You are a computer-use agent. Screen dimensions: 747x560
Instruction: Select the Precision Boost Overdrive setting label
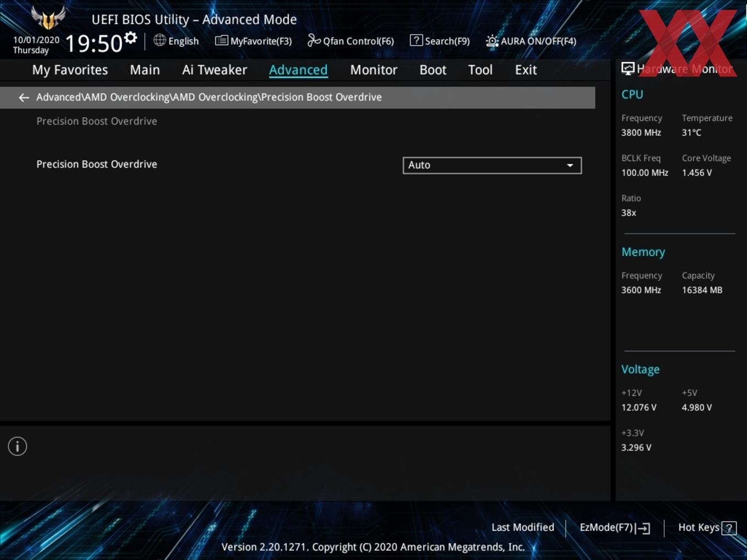point(97,164)
